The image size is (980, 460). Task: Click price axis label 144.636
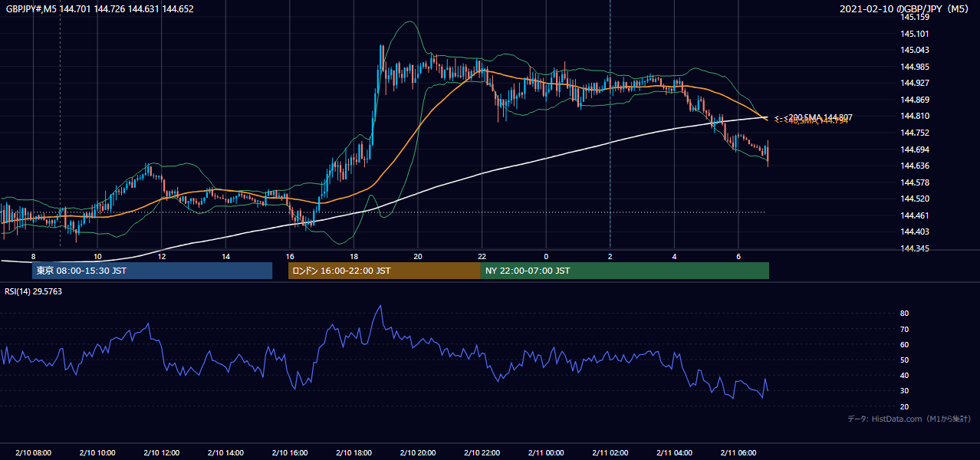coord(915,166)
